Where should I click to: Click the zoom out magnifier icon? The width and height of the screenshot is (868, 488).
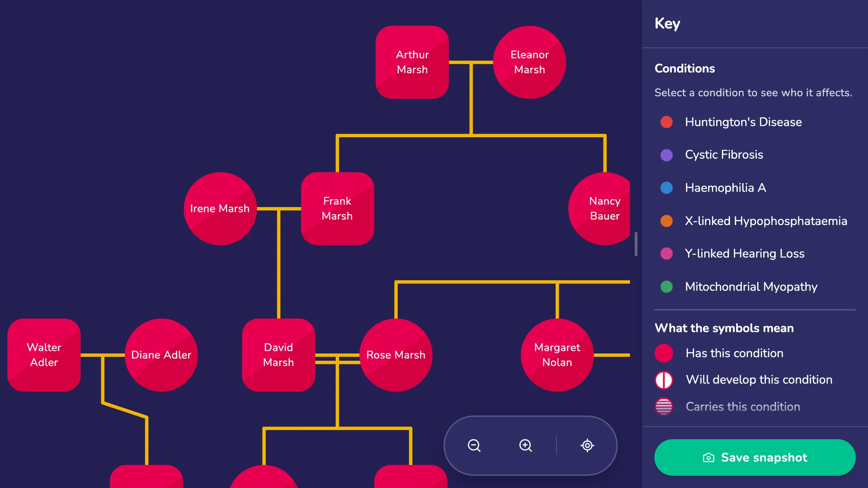pos(474,446)
